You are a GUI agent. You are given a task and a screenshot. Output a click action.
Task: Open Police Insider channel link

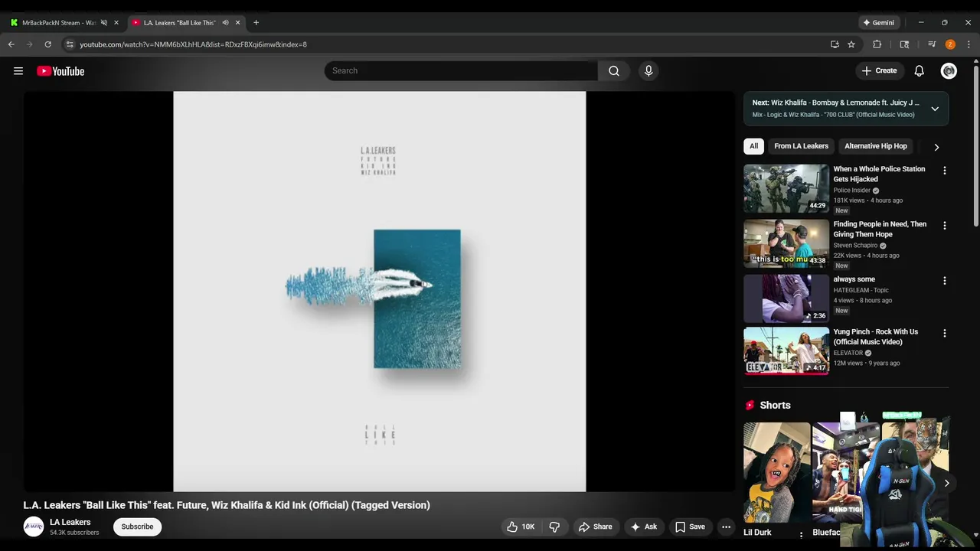[x=851, y=191]
